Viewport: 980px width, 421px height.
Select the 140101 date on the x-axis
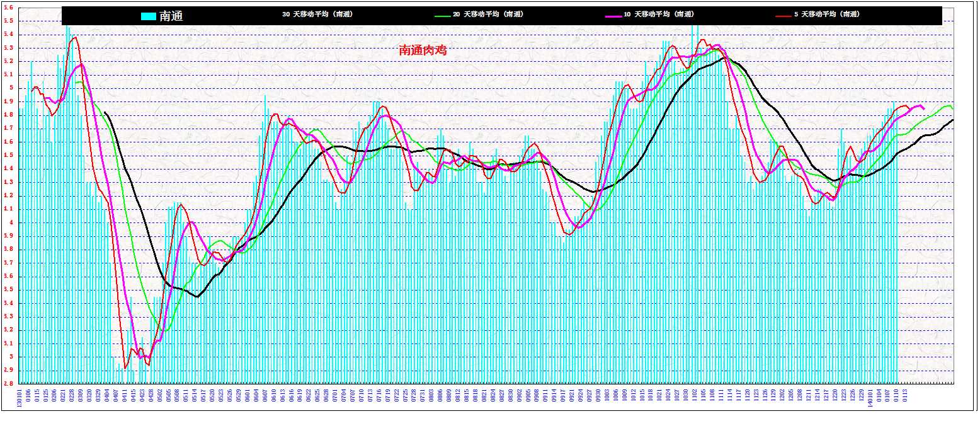tap(870, 397)
